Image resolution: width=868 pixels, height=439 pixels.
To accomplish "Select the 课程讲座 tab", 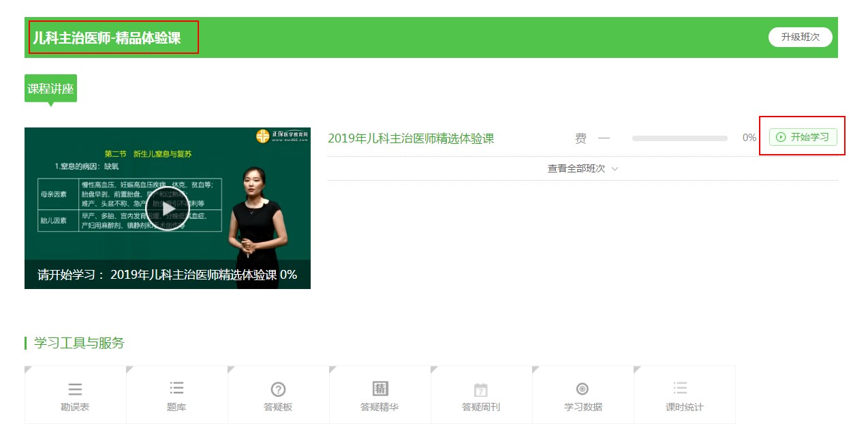I will 50,89.
